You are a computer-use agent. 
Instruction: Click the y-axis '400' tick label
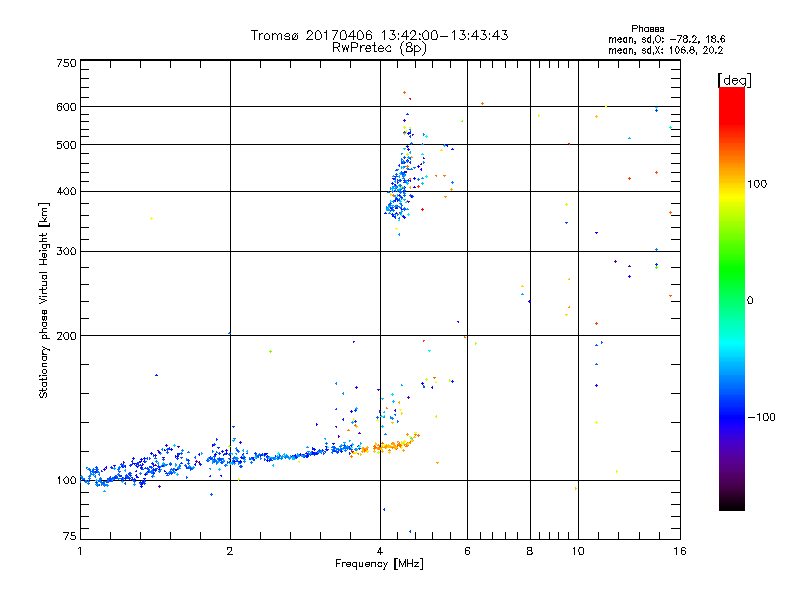pyautogui.click(x=66, y=191)
